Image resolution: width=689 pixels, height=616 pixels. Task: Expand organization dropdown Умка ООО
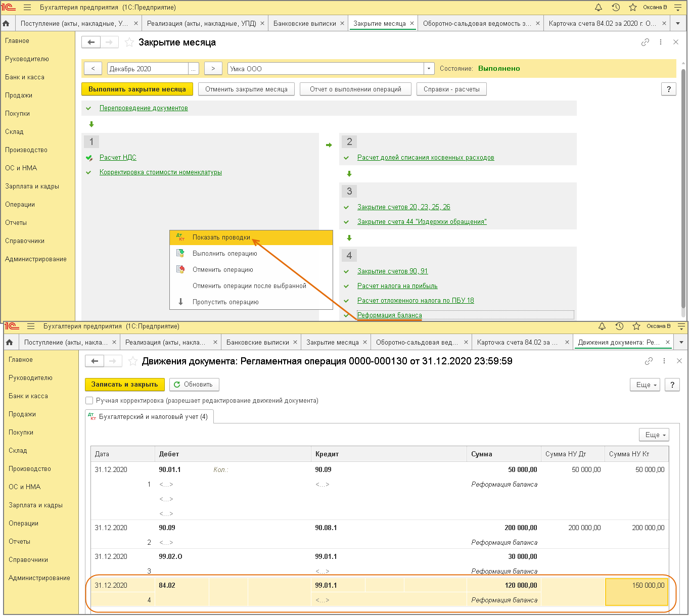(x=429, y=69)
